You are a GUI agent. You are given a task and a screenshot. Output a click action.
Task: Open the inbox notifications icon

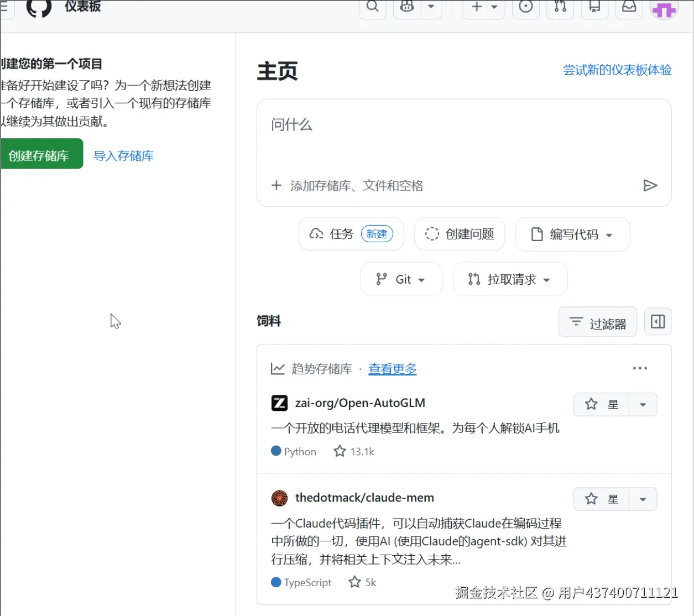(x=629, y=7)
